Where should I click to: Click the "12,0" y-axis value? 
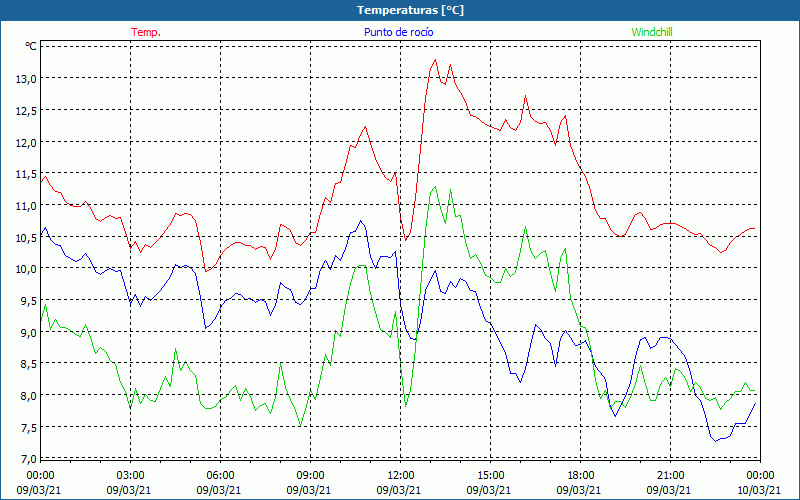pos(27,142)
